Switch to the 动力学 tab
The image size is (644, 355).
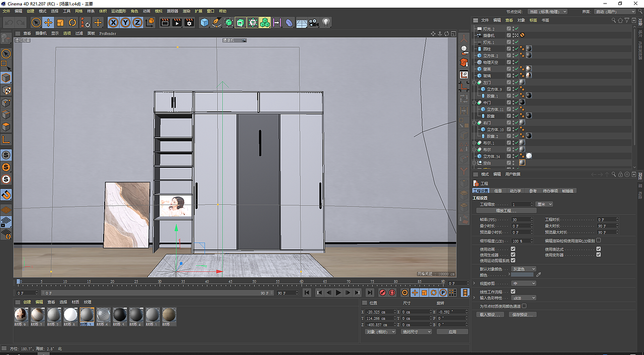point(515,190)
